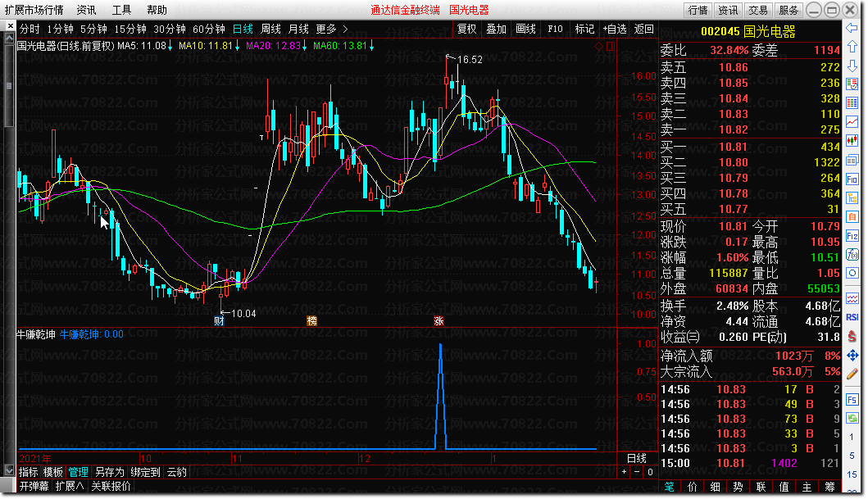Screen dimensions: 868x499
Task: Click the red diamond icon above the chart
Action: click(x=598, y=47)
